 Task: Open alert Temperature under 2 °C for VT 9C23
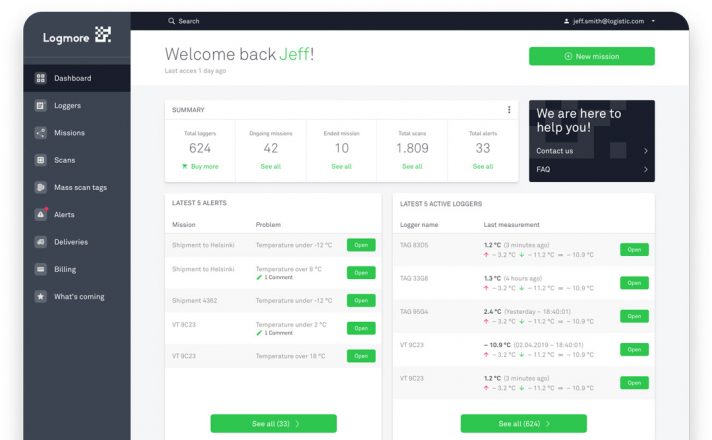361,328
